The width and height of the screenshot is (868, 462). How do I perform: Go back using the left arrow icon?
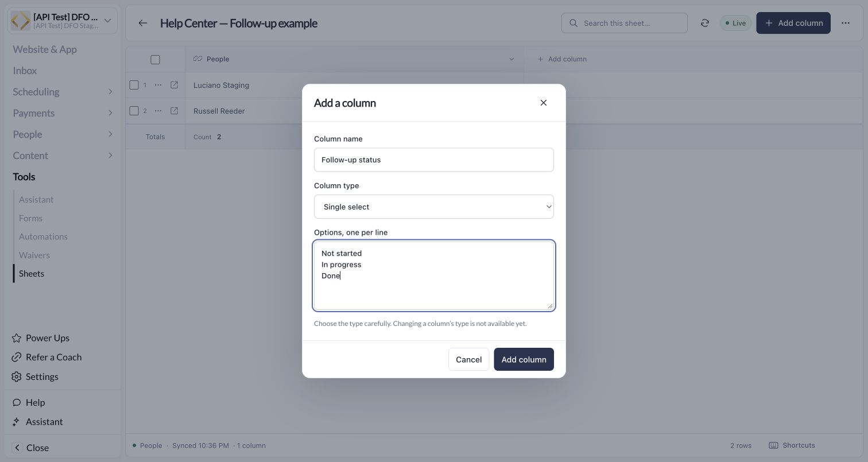(143, 23)
